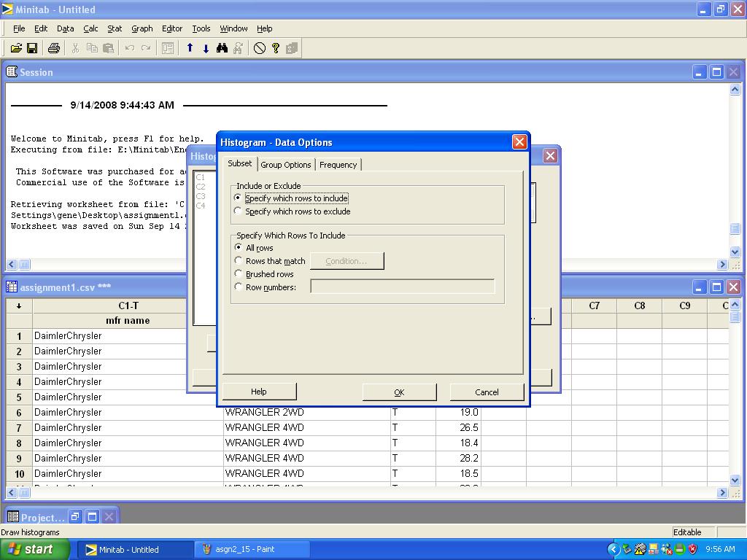This screenshot has height=560, width=747.
Task: Switch to the Group Options tab
Action: 286,165
